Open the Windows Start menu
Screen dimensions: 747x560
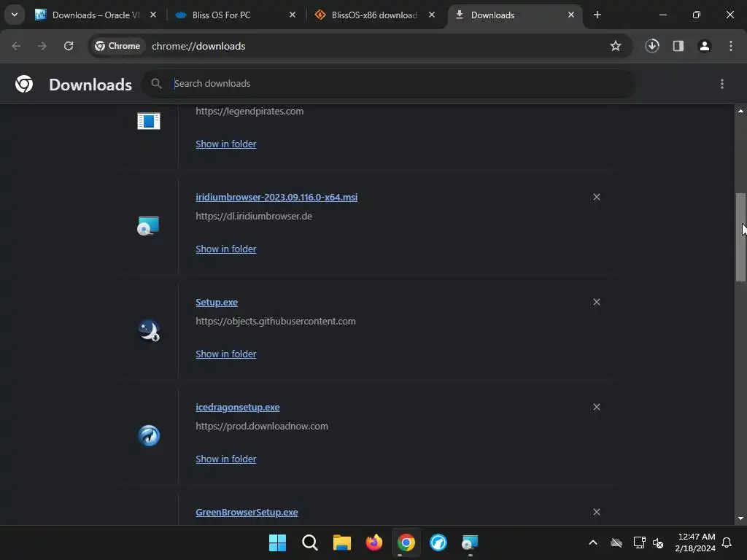pos(277,542)
